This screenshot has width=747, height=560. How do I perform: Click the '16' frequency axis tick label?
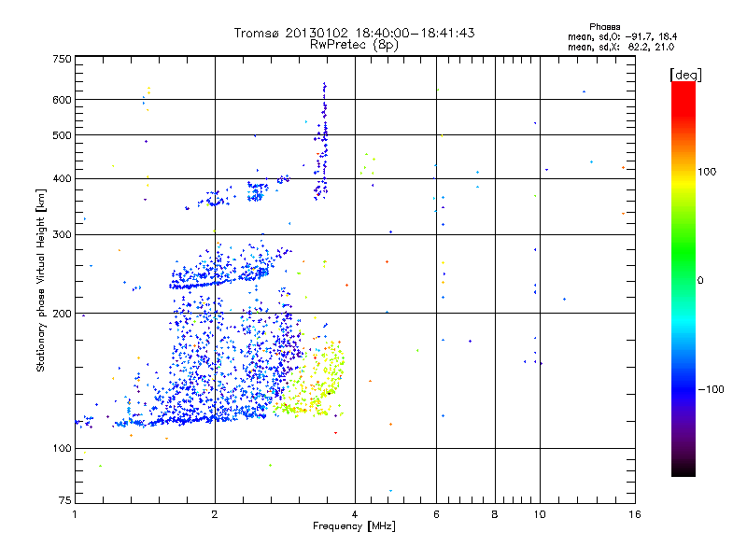(x=635, y=514)
